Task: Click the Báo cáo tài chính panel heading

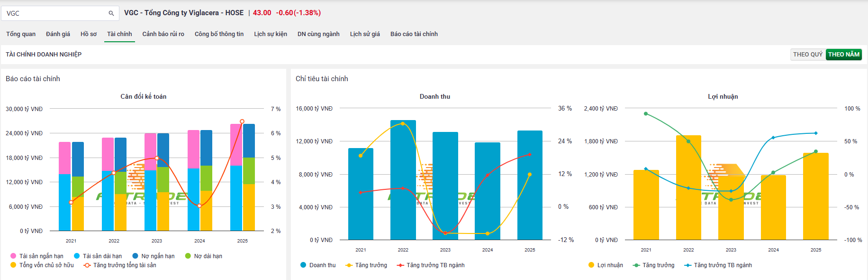Action: pyautogui.click(x=33, y=79)
